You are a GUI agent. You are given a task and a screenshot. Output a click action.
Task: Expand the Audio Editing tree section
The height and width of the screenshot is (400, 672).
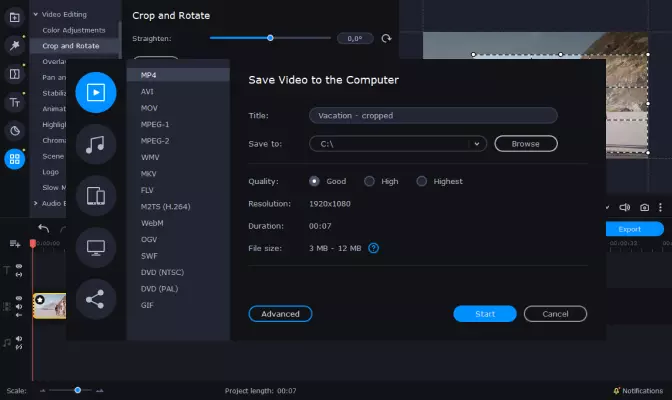point(36,203)
